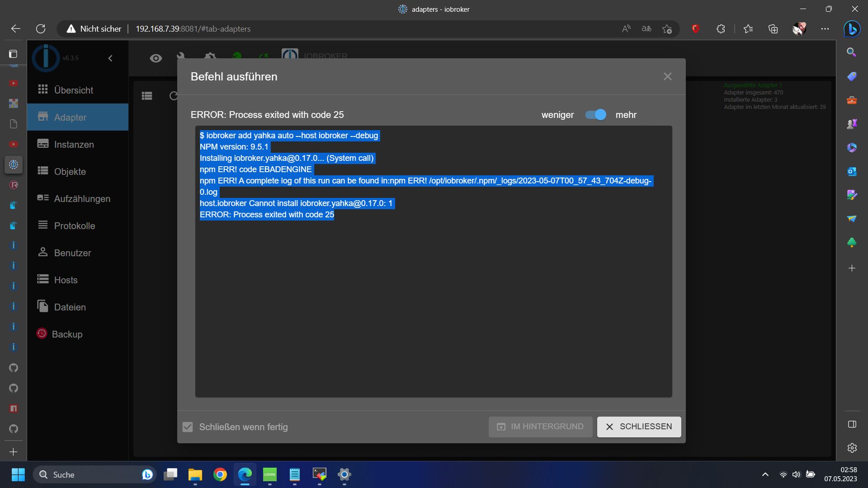This screenshot has width=868, height=488.
Task: Open the collections icon in browser toolbar
Action: pyautogui.click(x=773, y=29)
